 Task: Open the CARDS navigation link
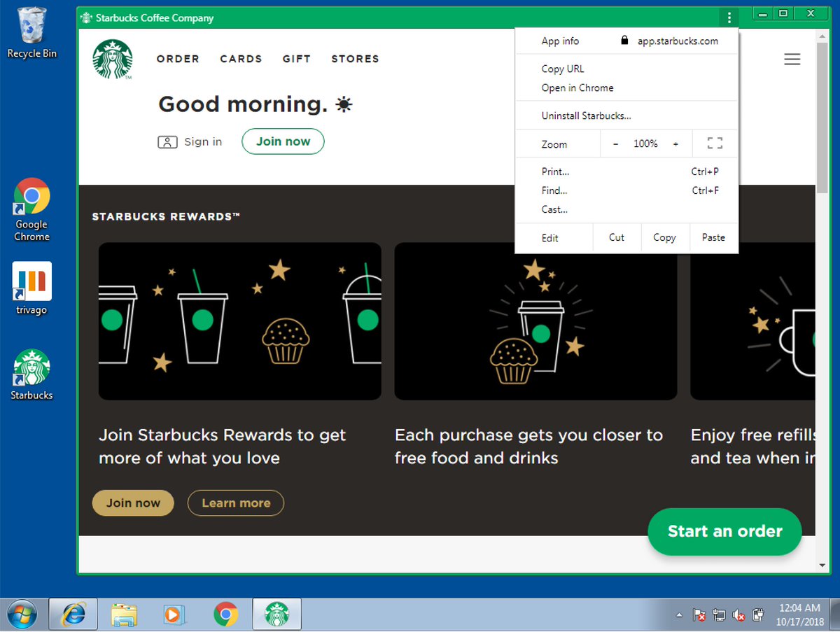(241, 59)
